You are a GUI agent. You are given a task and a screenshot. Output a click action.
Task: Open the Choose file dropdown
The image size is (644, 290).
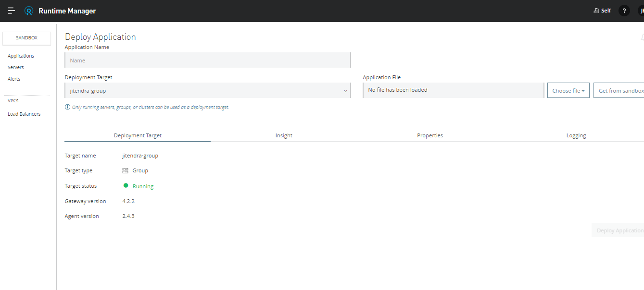coord(568,90)
